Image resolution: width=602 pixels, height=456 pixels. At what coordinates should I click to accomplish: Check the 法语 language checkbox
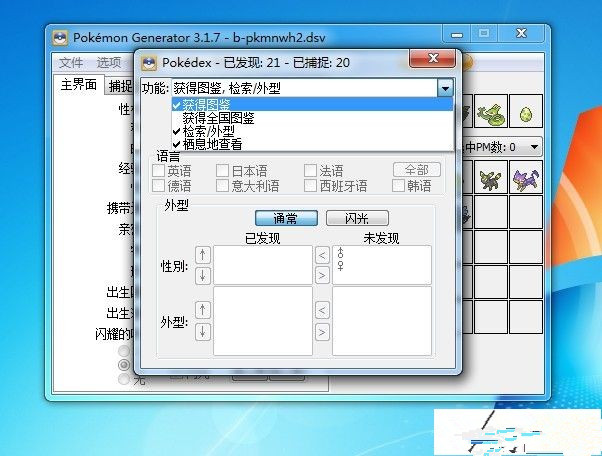(x=310, y=170)
